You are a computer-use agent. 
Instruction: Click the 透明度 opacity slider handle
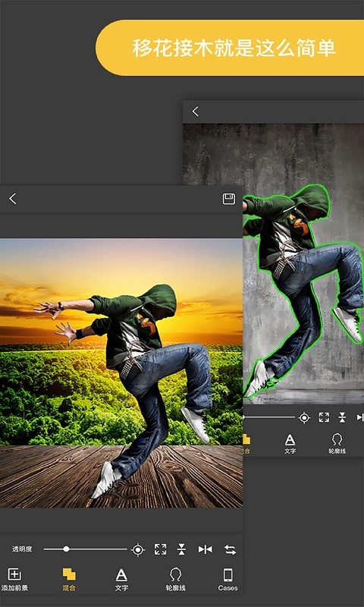(66, 549)
